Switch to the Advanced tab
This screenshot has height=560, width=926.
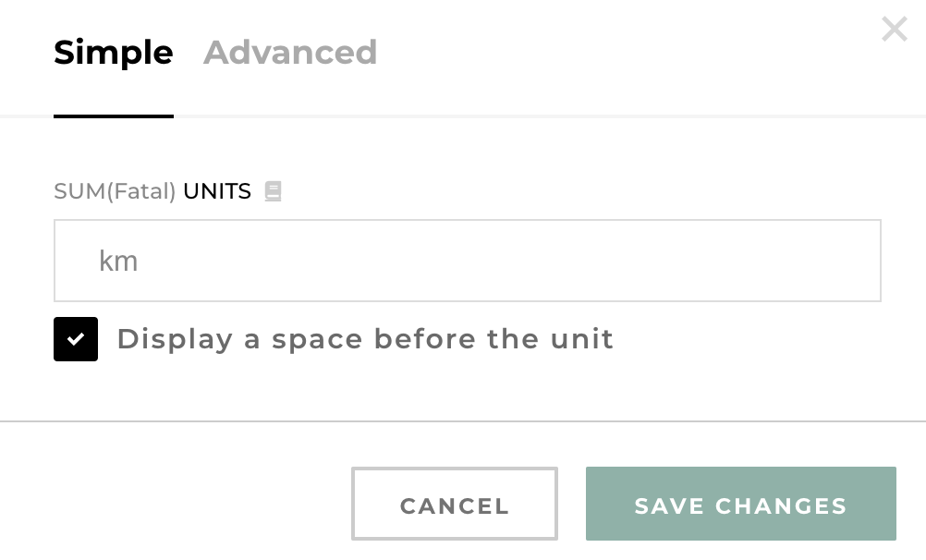290,53
